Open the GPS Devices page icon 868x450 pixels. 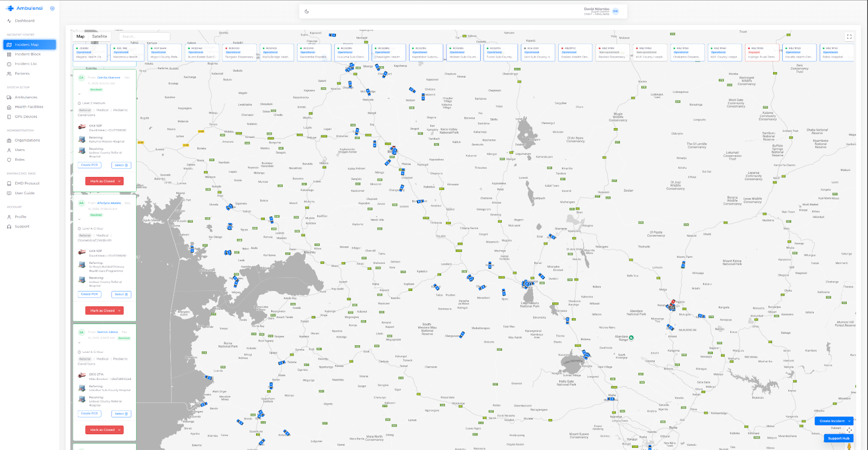tap(9, 117)
